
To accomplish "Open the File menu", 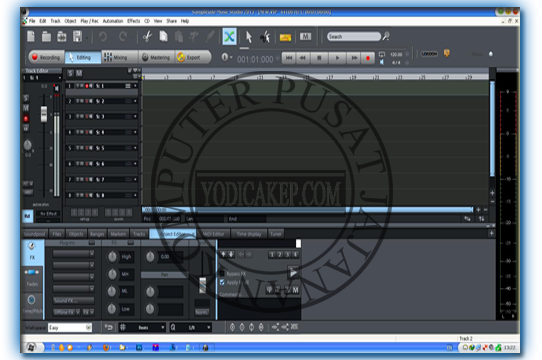I will click(x=32, y=21).
